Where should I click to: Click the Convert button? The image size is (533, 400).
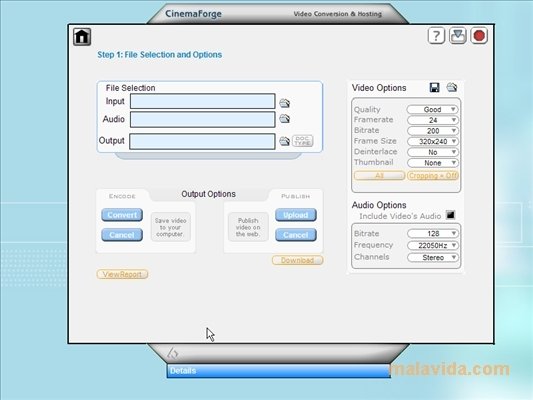pyautogui.click(x=122, y=215)
